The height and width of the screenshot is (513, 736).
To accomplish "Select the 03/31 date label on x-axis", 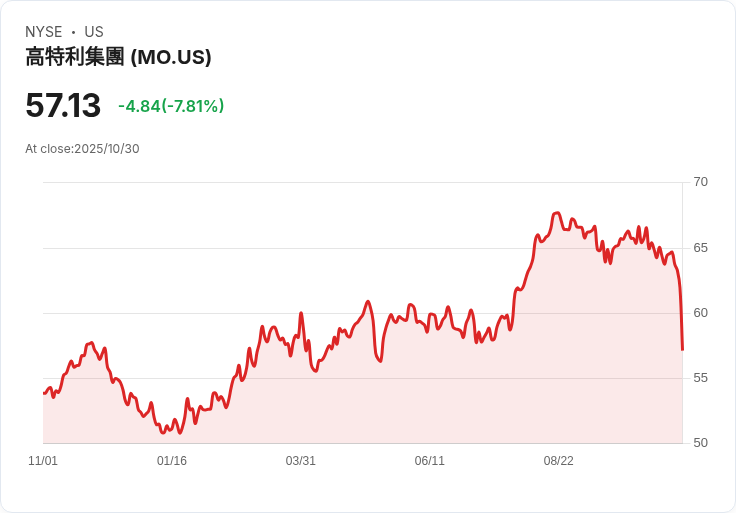I will click(x=300, y=461).
